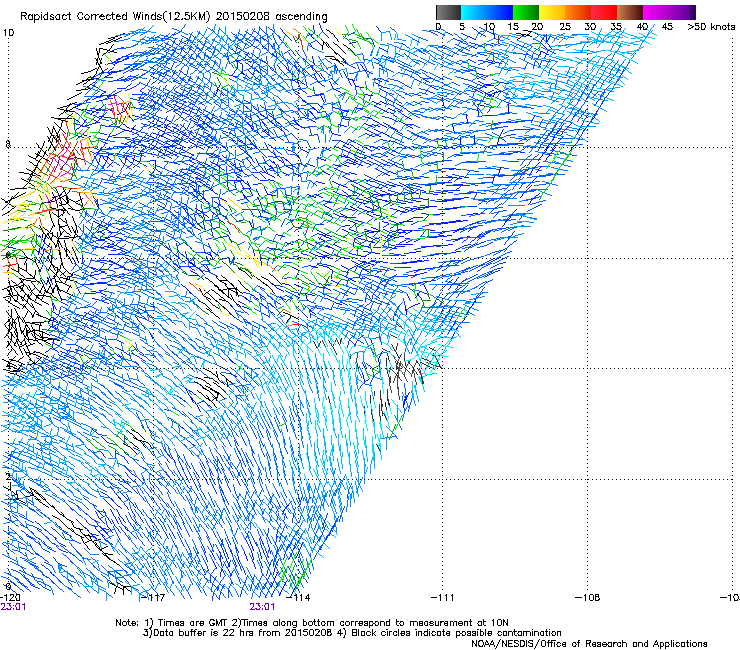Click the '-111' longitude axis label
This screenshot has width=740, height=650.
pyautogui.click(x=443, y=598)
